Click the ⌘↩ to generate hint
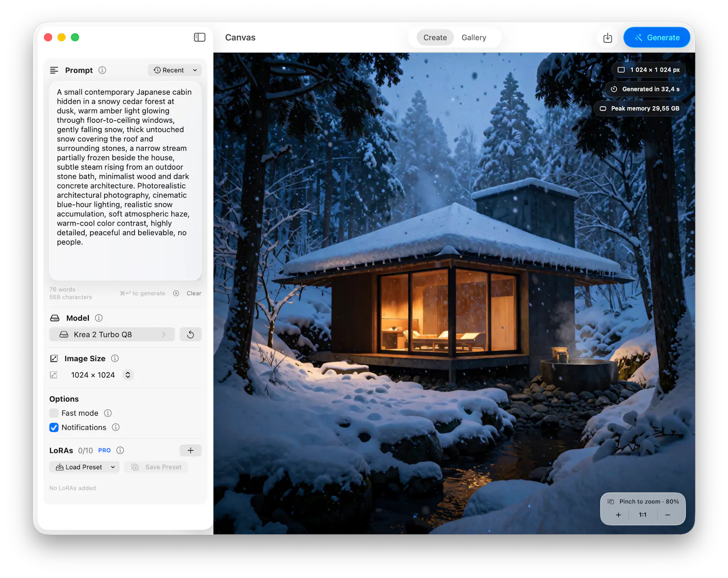The image size is (728, 578). click(142, 293)
